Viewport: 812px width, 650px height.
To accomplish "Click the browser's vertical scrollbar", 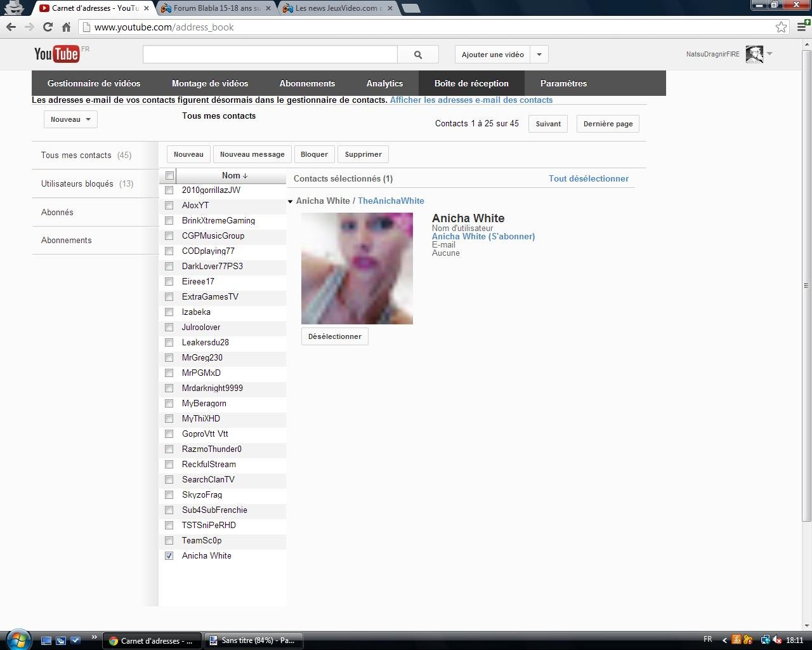I will pos(807,286).
